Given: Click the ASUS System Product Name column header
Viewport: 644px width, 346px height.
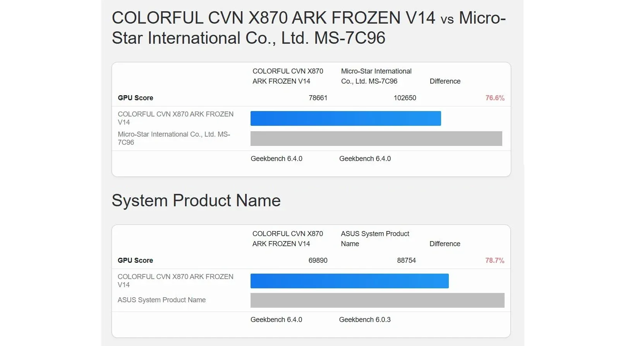Looking at the screenshot, I should click(x=375, y=239).
